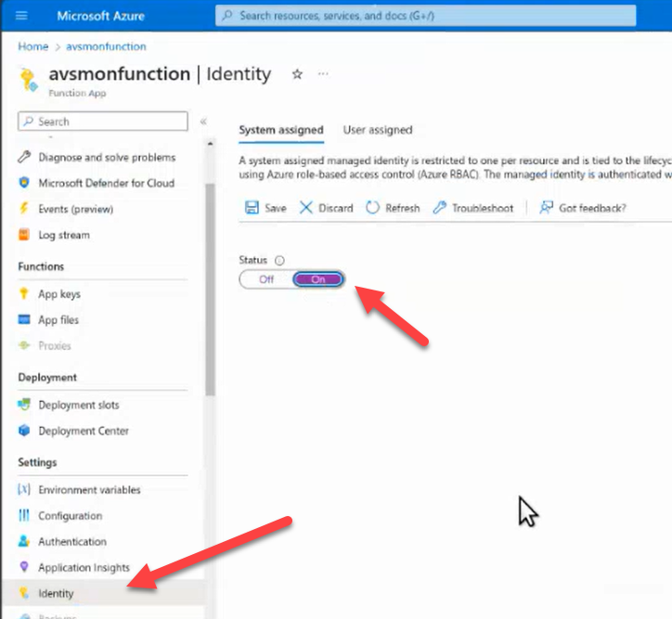Image resolution: width=672 pixels, height=619 pixels.
Task: Discard identity changes
Action: [327, 208]
